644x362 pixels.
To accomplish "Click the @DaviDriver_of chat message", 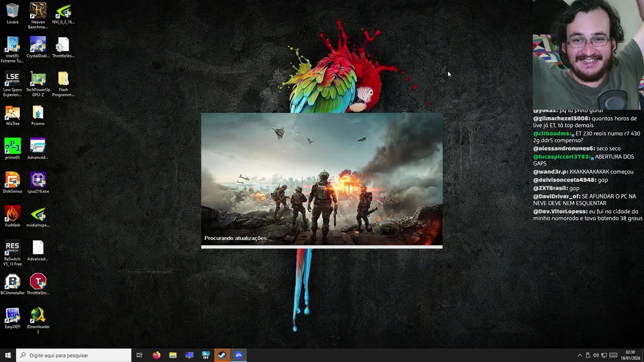I will [585, 200].
